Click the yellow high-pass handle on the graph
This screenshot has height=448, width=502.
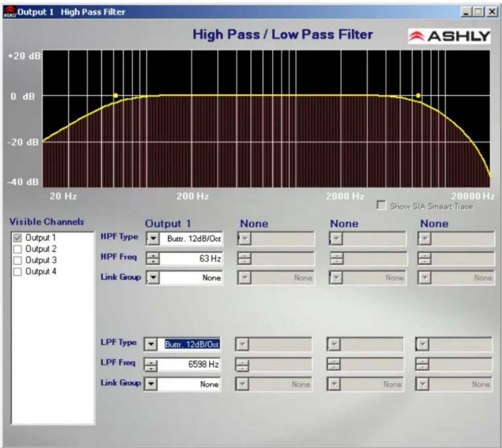pyautogui.click(x=116, y=95)
